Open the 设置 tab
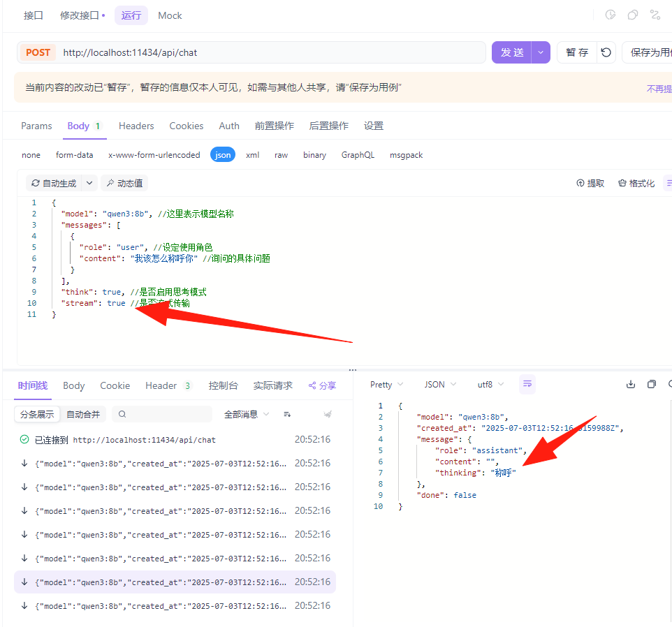Screen dimensions: 672x627 click(x=374, y=126)
